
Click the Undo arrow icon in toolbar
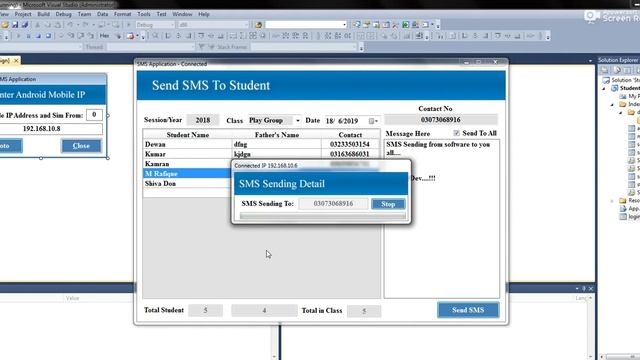[70, 25]
